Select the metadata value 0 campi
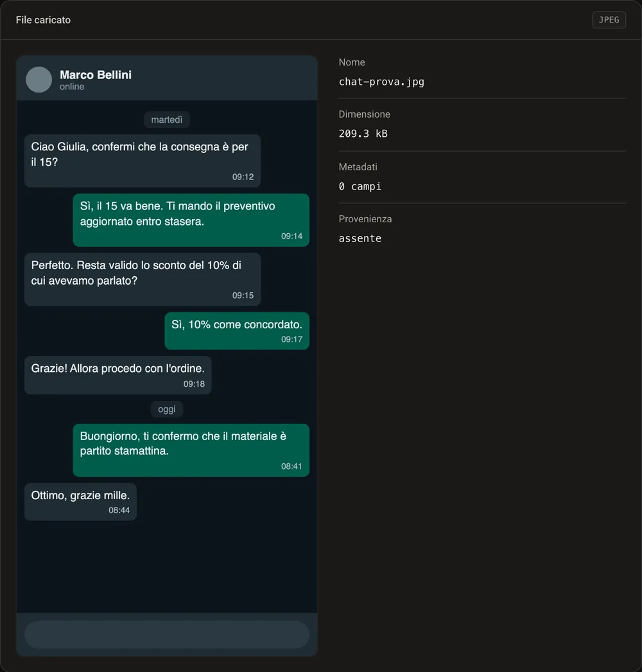Image resolution: width=642 pixels, height=672 pixels. click(x=360, y=186)
